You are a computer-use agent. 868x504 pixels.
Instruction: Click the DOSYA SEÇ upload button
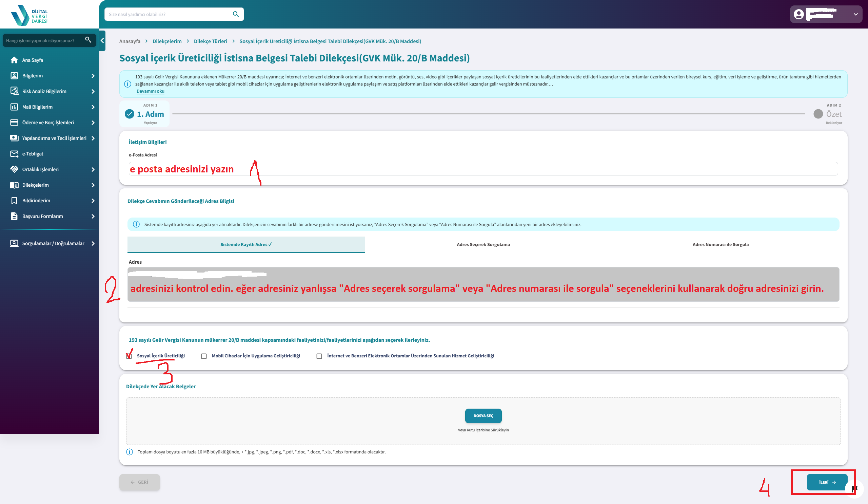click(483, 416)
